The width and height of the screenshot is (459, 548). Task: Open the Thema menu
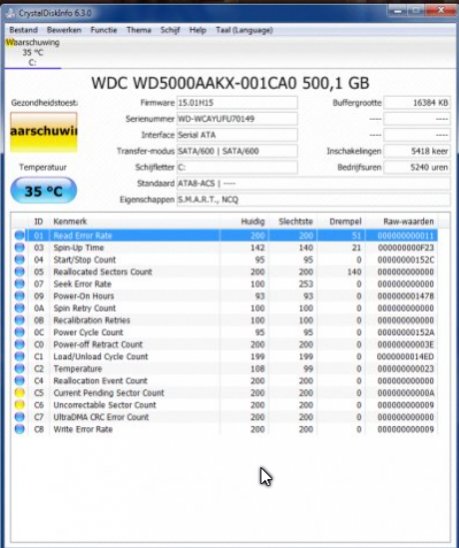click(x=139, y=30)
